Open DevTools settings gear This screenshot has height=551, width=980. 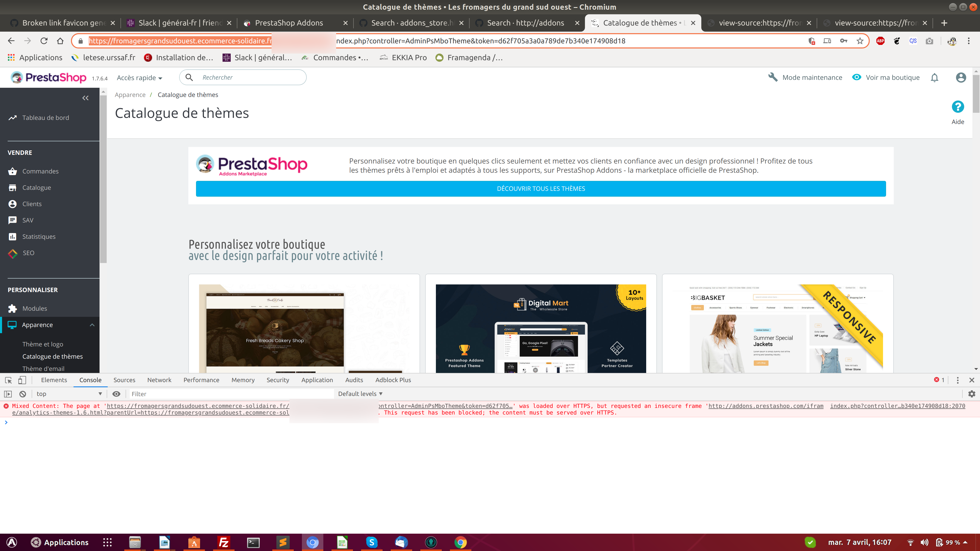tap(972, 394)
